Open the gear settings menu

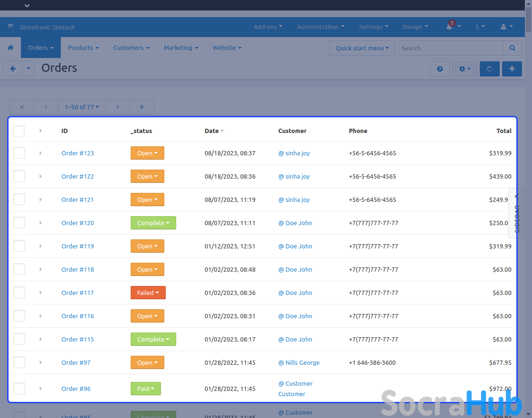[x=465, y=69]
